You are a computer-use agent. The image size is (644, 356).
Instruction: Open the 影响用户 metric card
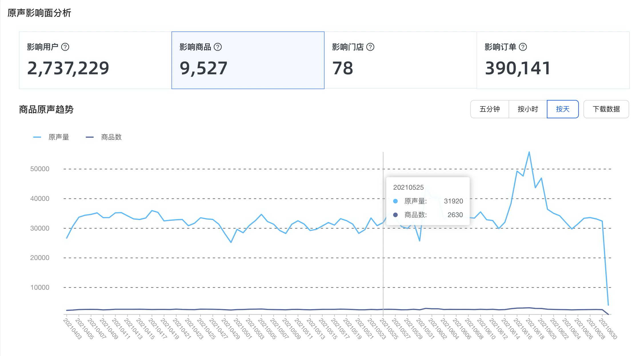[x=95, y=60]
